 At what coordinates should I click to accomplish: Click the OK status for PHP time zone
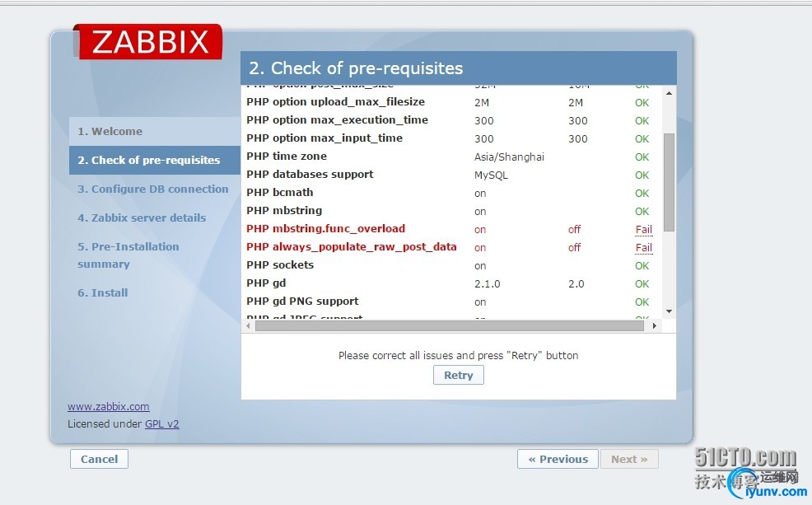[x=642, y=157]
